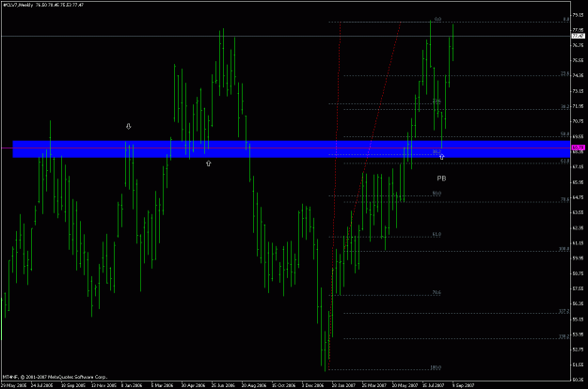This screenshot has height=389, width=588.
Task: Select the Fibonacci 138.2 level label
Action: click(x=564, y=336)
